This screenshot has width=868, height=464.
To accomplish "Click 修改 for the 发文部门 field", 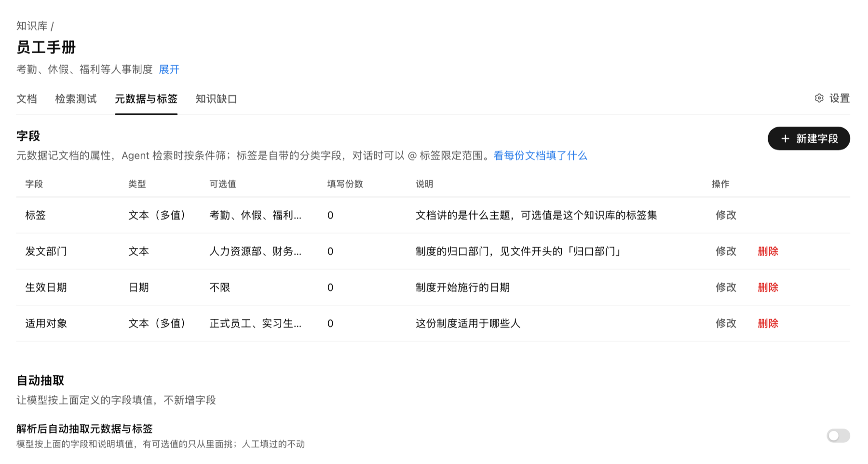I will click(x=726, y=251).
